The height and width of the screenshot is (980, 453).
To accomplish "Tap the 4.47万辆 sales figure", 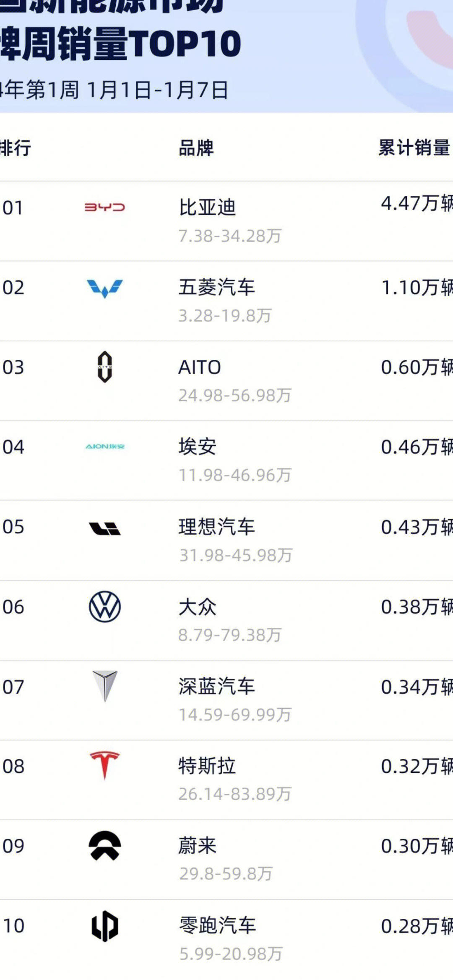I will 417,203.
